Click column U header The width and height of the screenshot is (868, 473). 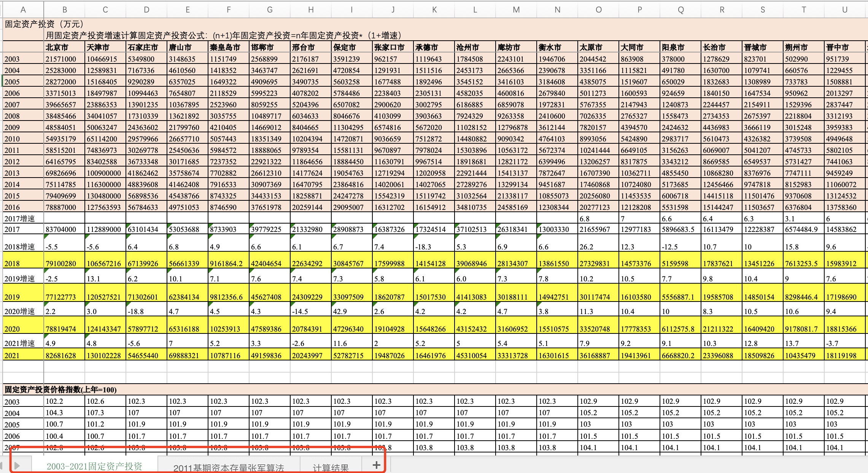coord(844,10)
